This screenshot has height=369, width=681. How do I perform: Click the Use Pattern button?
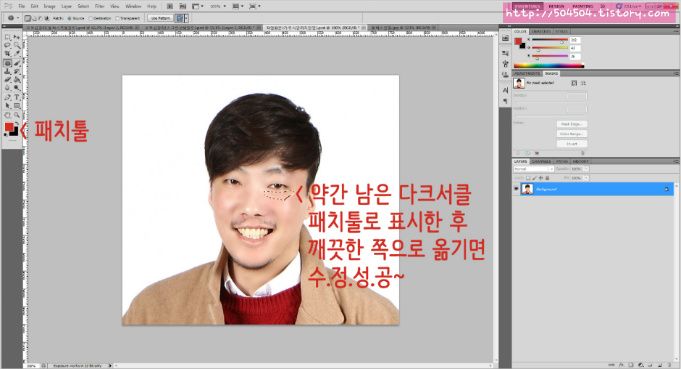[x=160, y=18]
